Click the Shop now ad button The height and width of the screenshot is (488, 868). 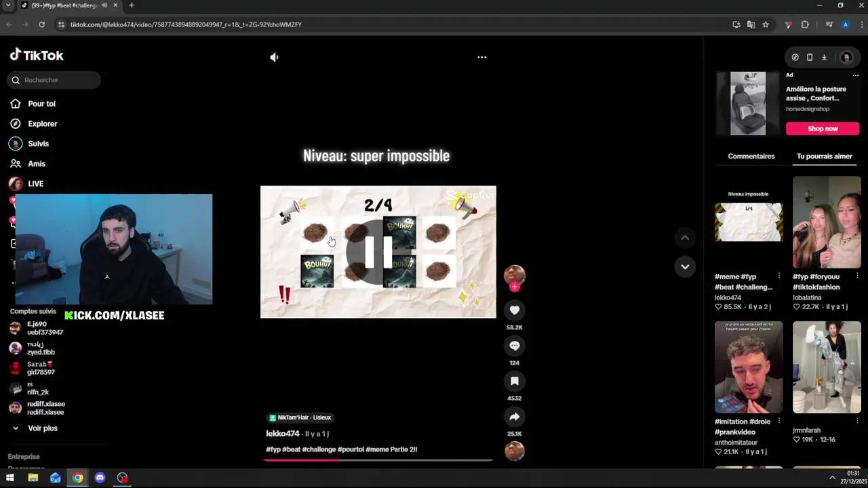click(x=823, y=129)
